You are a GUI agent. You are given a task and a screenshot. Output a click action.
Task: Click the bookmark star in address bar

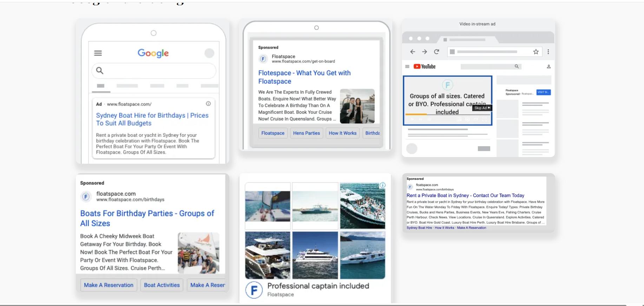click(x=536, y=52)
